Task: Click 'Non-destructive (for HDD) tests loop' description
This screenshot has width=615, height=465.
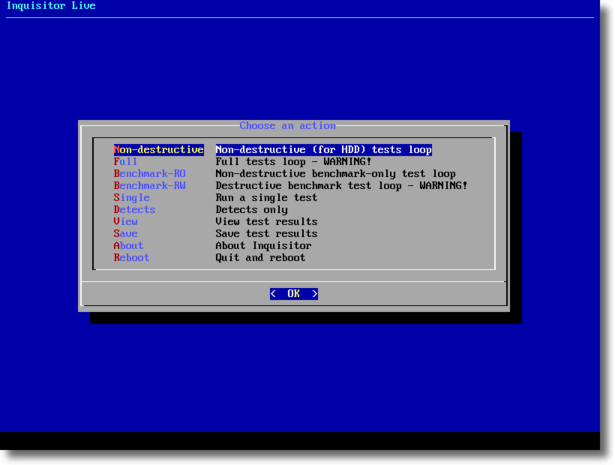Action: click(x=324, y=150)
